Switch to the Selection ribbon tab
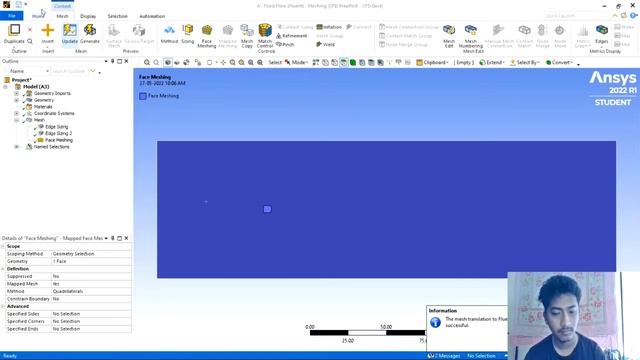The width and height of the screenshot is (640, 360). coord(118,16)
